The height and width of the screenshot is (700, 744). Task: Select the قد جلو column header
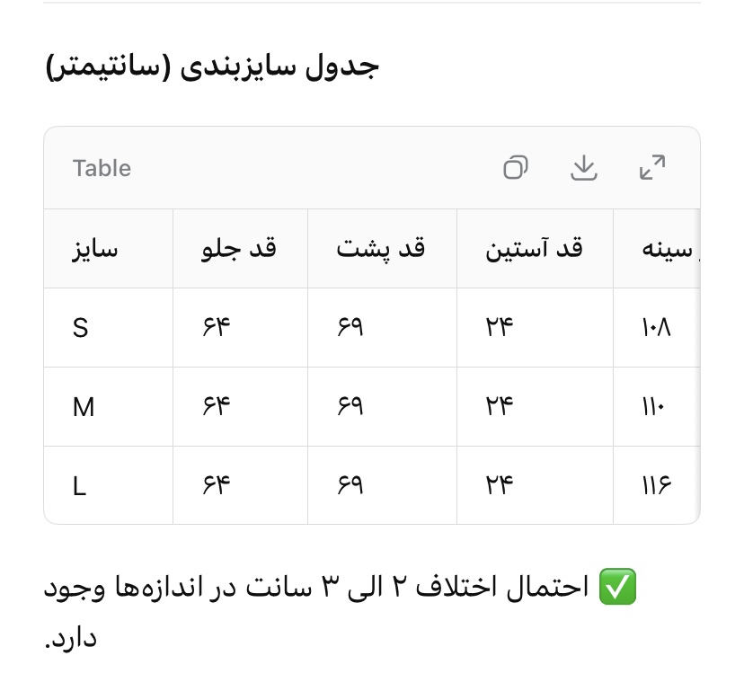(x=239, y=249)
